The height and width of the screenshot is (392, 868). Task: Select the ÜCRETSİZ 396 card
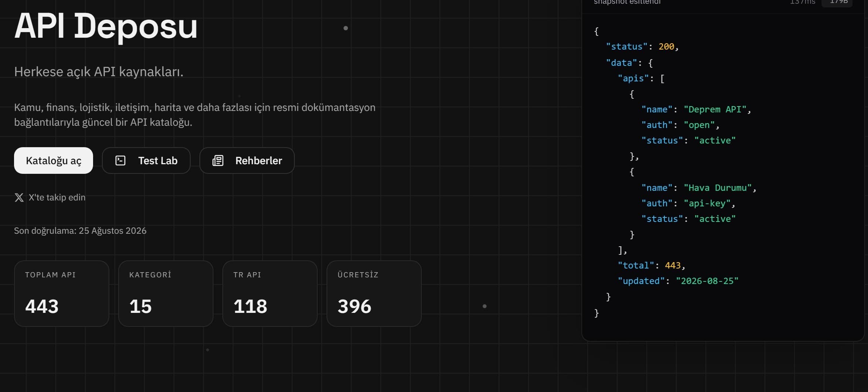tap(374, 294)
